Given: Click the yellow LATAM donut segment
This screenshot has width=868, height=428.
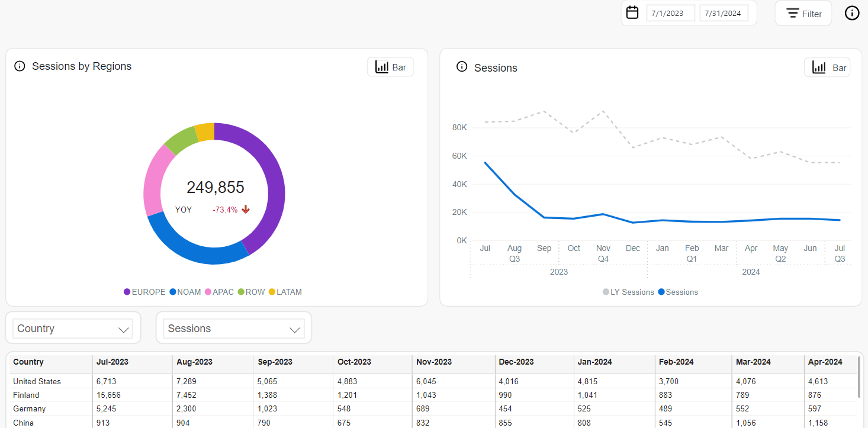Looking at the screenshot, I should coord(205,131).
